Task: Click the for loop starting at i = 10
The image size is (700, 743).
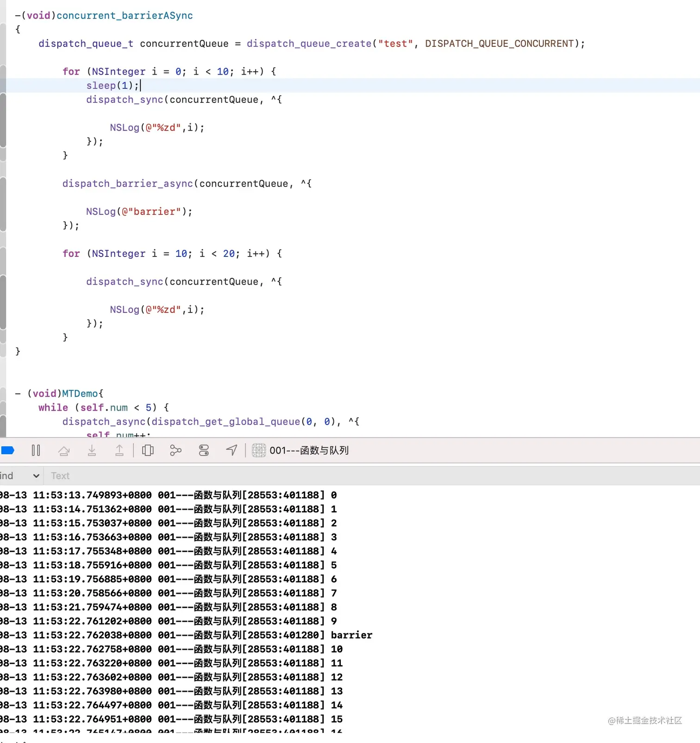Action: 172,254
